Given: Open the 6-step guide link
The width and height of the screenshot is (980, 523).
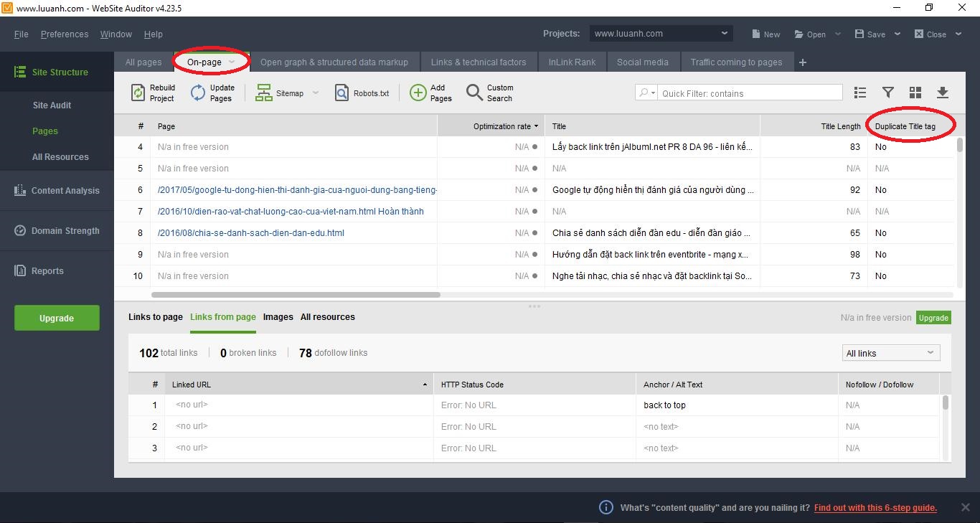Looking at the screenshot, I should click(875, 508).
